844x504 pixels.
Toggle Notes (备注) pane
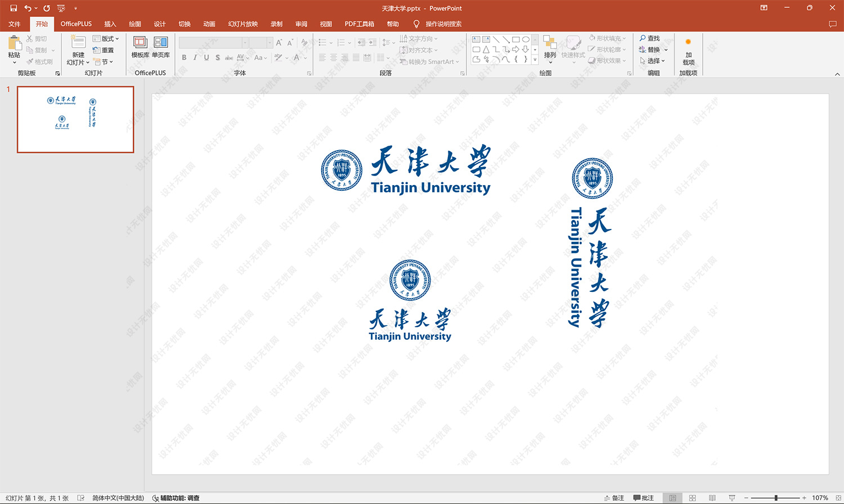614,498
